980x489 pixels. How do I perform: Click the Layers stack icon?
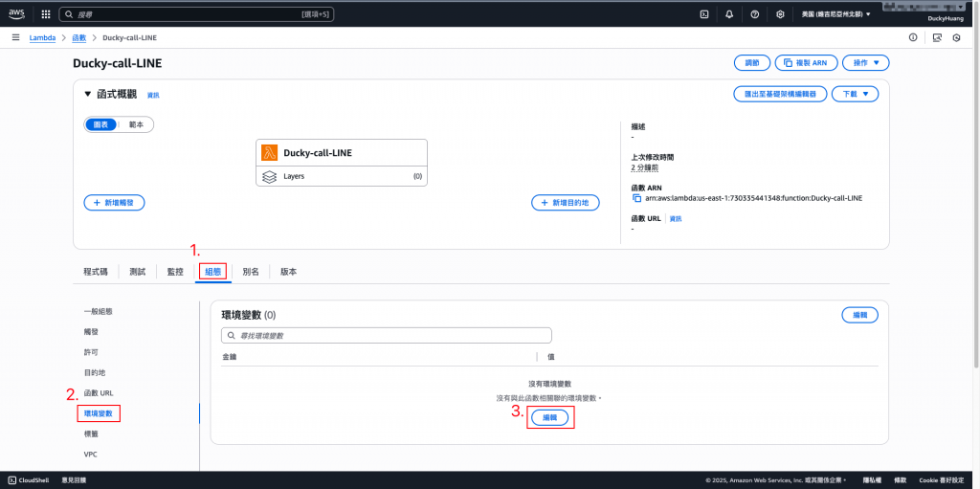(269, 176)
